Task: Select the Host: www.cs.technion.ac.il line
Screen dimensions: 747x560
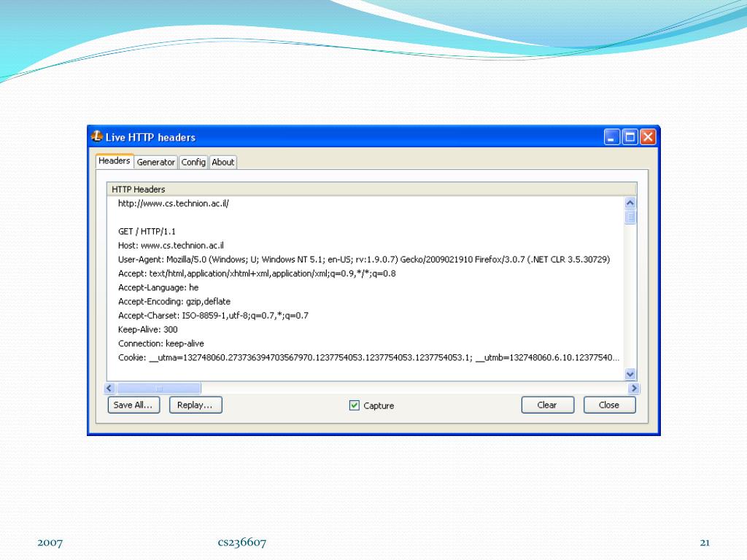Action: point(171,245)
